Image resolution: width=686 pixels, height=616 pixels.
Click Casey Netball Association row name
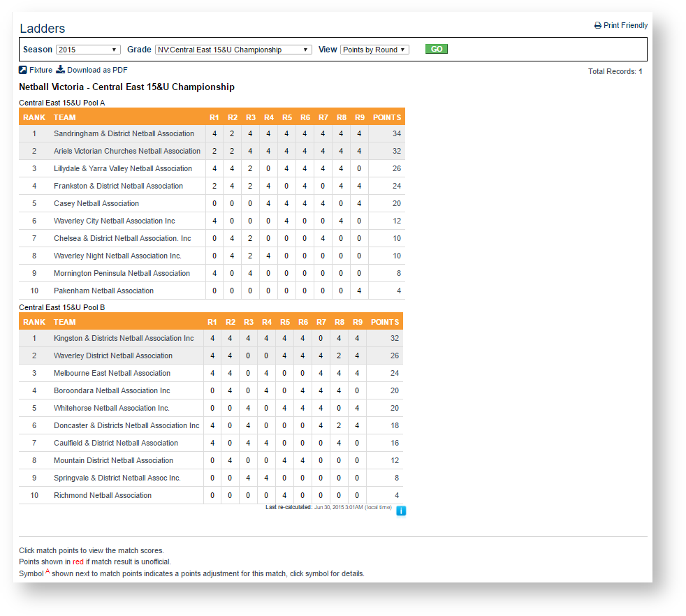[x=96, y=203]
